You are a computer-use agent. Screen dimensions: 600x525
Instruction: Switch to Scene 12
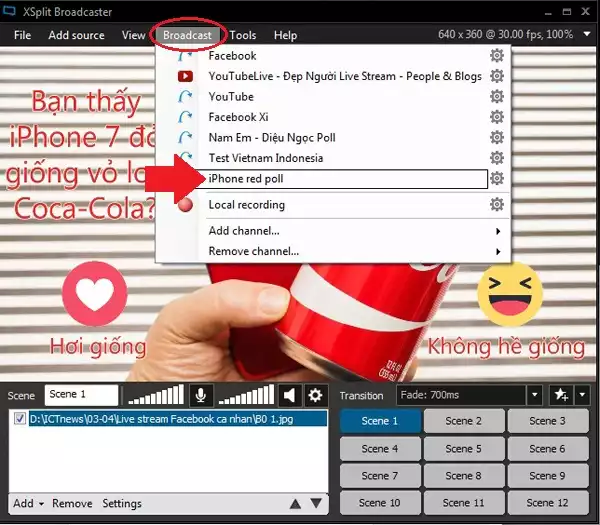point(547,503)
